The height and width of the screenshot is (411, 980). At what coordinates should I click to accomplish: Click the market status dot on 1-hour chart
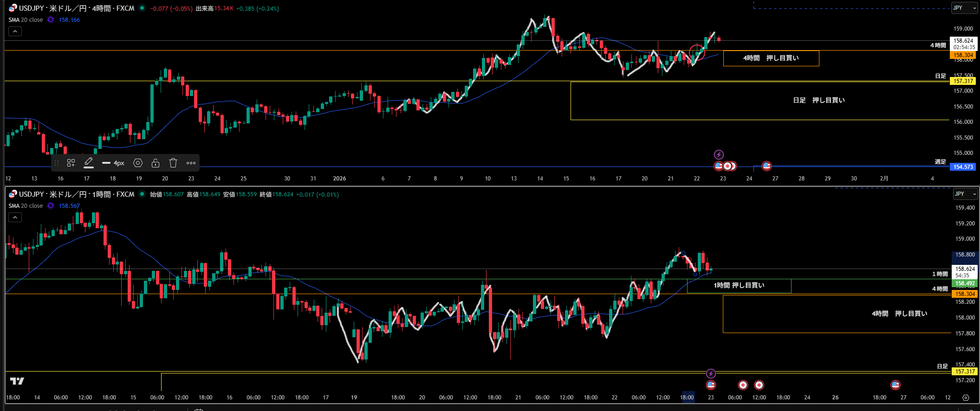[x=142, y=194]
